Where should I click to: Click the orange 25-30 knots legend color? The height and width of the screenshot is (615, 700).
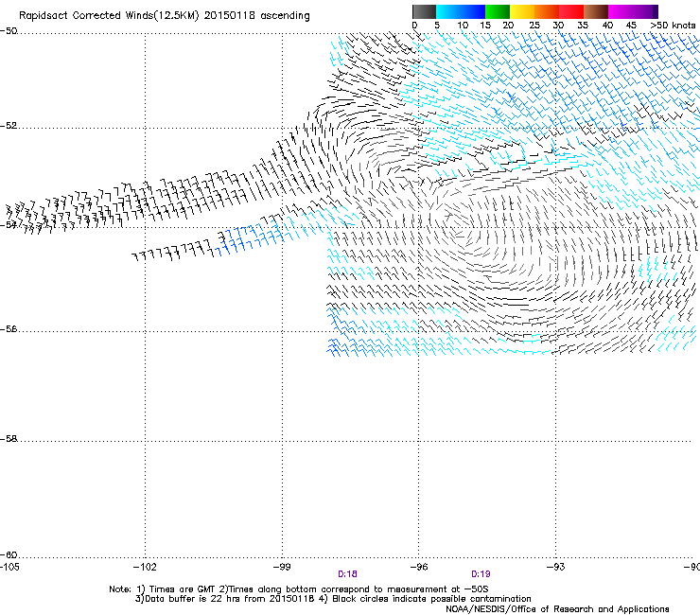[547, 11]
